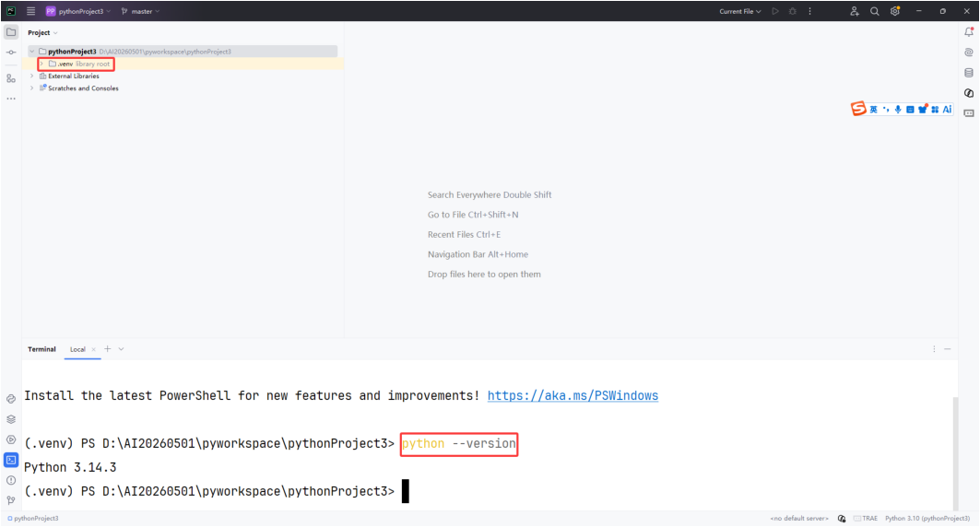
Task: Open the Project tool window icon
Action: 11,32
